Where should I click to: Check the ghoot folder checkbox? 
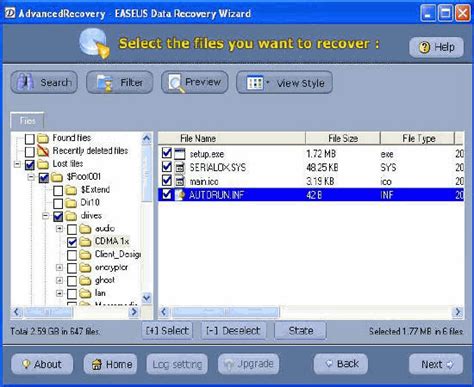[x=72, y=281]
